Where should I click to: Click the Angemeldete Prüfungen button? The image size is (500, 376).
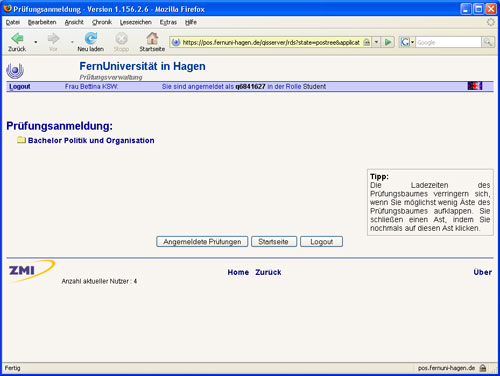[202, 242]
